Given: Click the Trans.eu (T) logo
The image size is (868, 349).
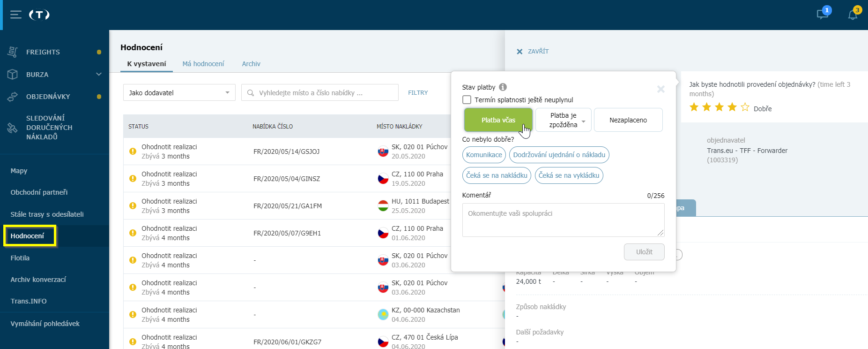Looking at the screenshot, I should pos(39,15).
